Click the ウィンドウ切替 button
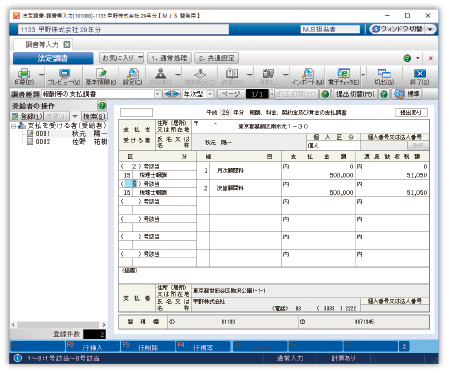This screenshot has height=373, width=450. click(x=397, y=29)
